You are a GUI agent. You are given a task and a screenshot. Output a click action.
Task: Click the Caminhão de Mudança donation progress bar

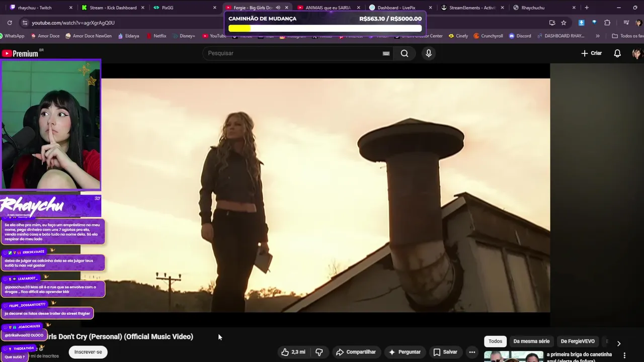[x=325, y=29]
